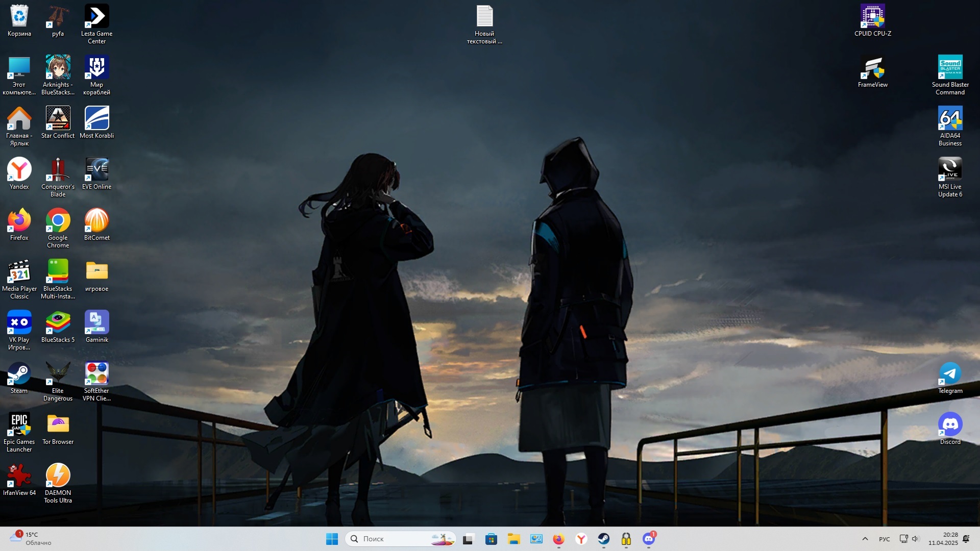Open the notification center bell icon
980x551 pixels.
[966, 539]
